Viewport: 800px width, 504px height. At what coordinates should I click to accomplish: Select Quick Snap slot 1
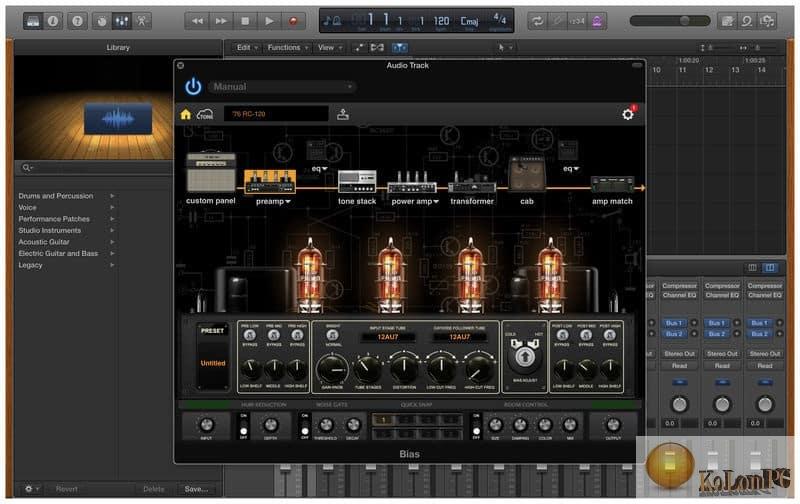(383, 420)
